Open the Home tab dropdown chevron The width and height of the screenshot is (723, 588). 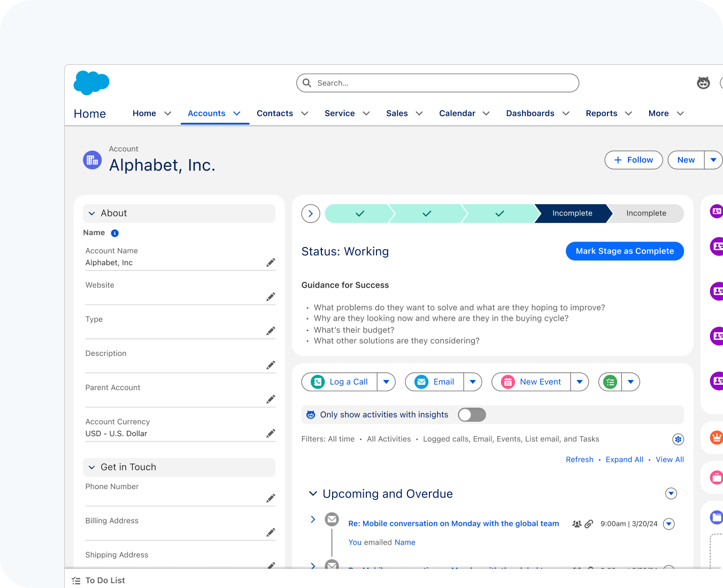(x=168, y=113)
